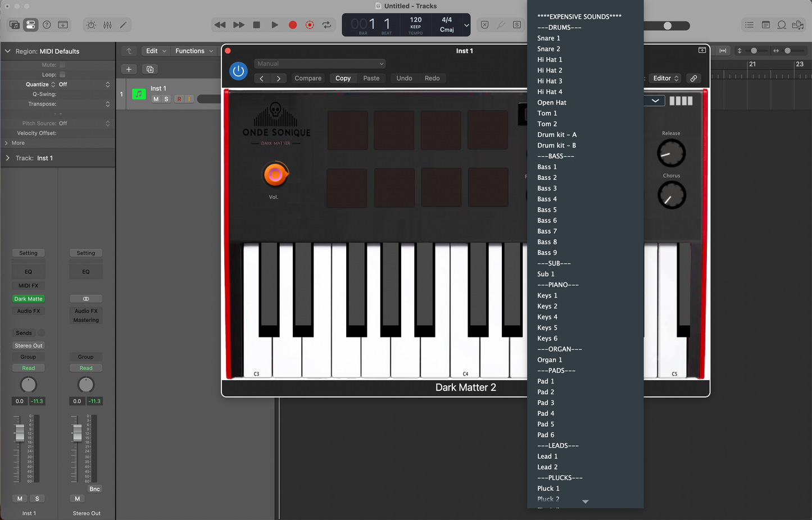
Task: Select Bass 4 from the sound list
Action: [x=547, y=199]
